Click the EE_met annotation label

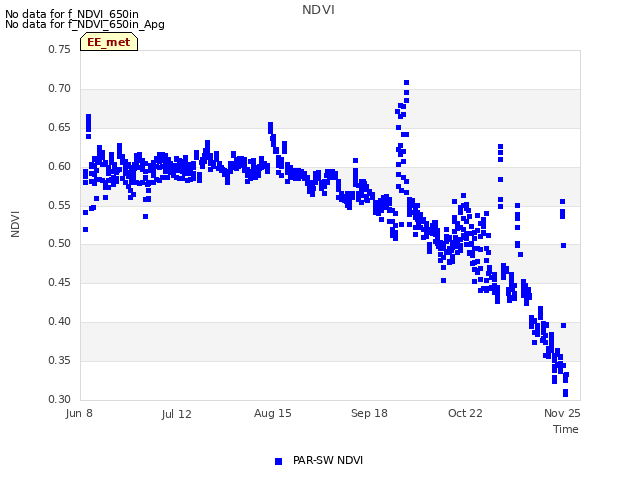(x=109, y=42)
